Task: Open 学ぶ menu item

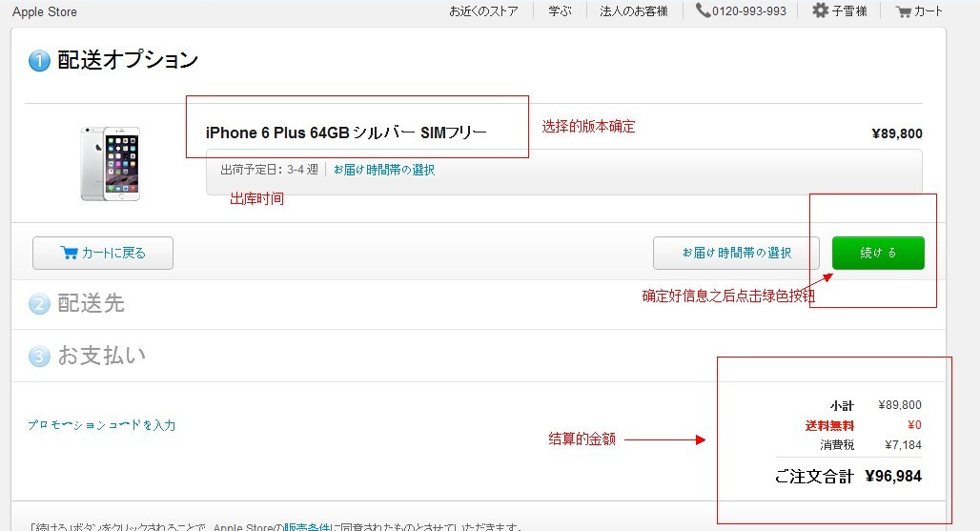Action: point(560,11)
